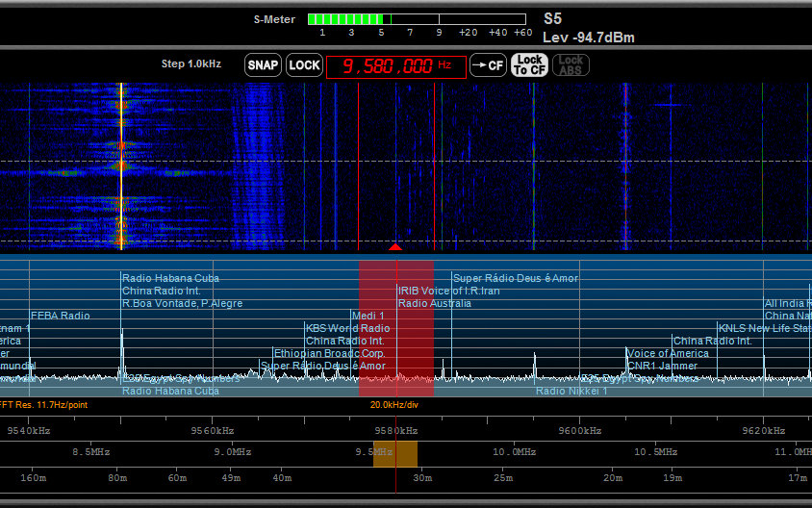The width and height of the screenshot is (812, 508).
Task: Click the FFT Res. 11.7Hz/point label
Action: coord(43,405)
